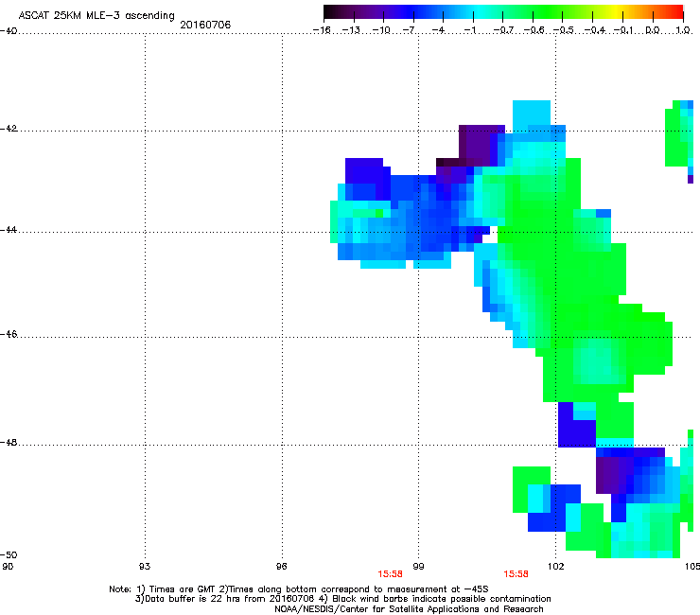Click the "-0.1" color scale label

pyautogui.click(x=623, y=30)
